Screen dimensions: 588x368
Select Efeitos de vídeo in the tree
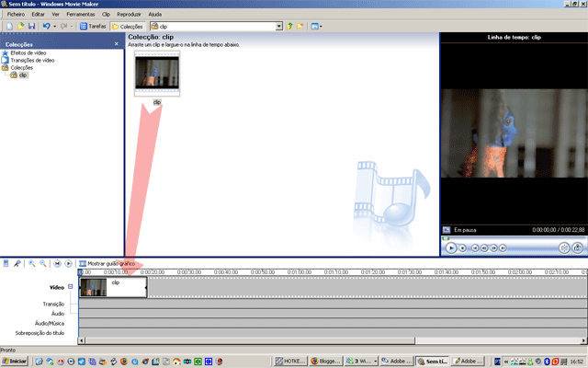coord(28,53)
